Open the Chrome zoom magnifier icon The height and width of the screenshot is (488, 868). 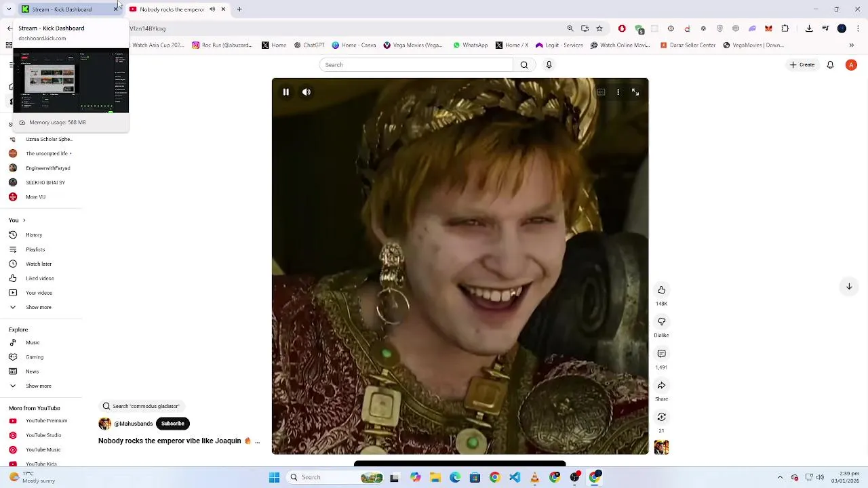click(x=570, y=28)
